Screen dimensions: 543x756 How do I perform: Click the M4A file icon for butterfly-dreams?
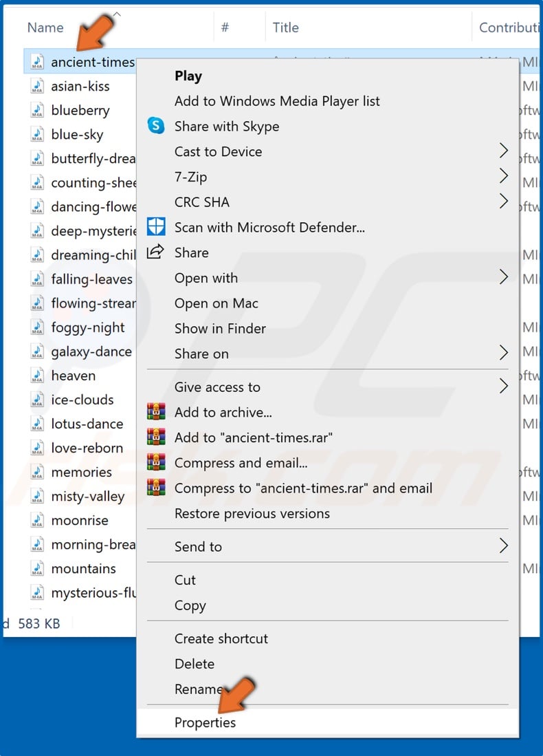click(x=37, y=158)
